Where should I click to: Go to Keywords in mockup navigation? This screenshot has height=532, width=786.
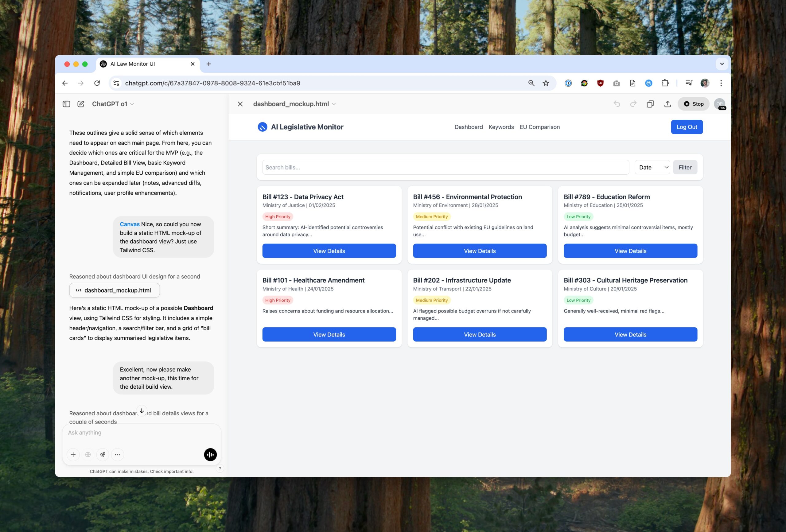coord(501,127)
